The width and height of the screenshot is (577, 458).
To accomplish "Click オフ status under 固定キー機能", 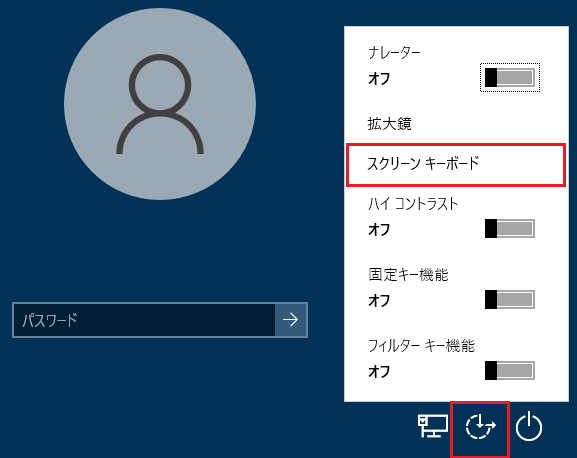I will (379, 301).
